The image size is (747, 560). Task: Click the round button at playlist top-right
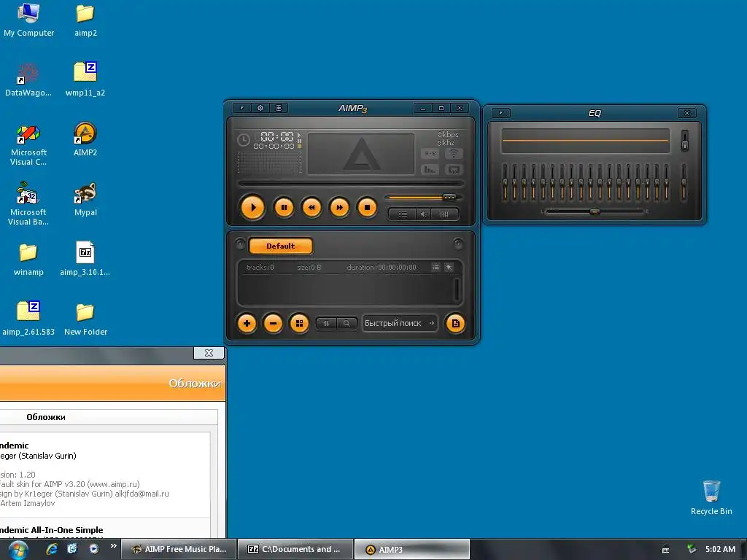(x=458, y=244)
